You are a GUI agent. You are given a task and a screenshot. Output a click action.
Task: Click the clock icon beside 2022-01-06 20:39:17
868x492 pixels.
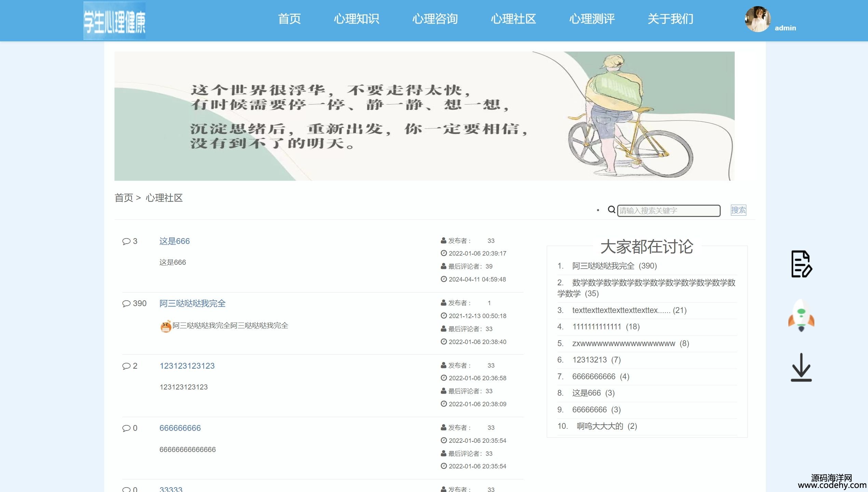tap(444, 253)
